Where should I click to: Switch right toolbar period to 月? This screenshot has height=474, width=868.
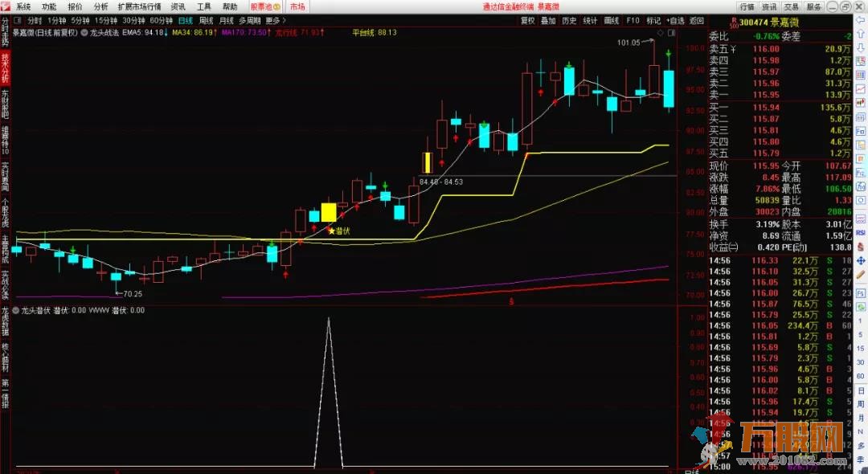860,418
